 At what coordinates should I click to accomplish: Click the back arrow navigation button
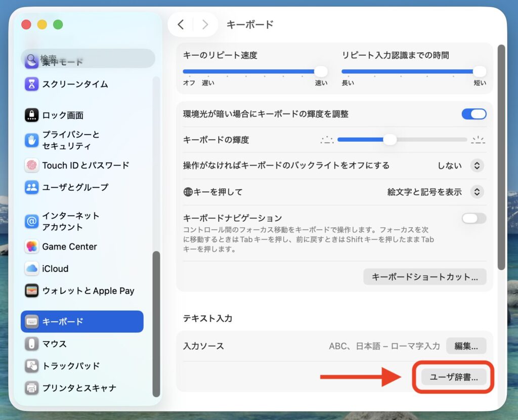181,24
